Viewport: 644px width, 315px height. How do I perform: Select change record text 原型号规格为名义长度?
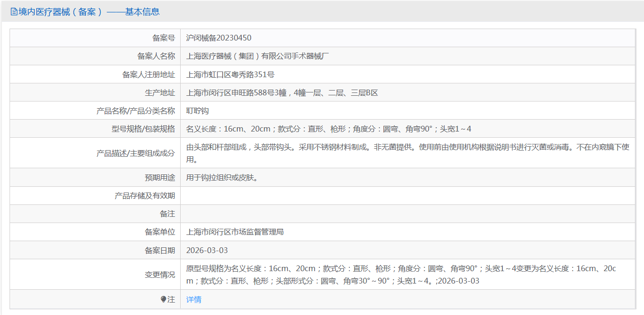[x=225, y=268]
